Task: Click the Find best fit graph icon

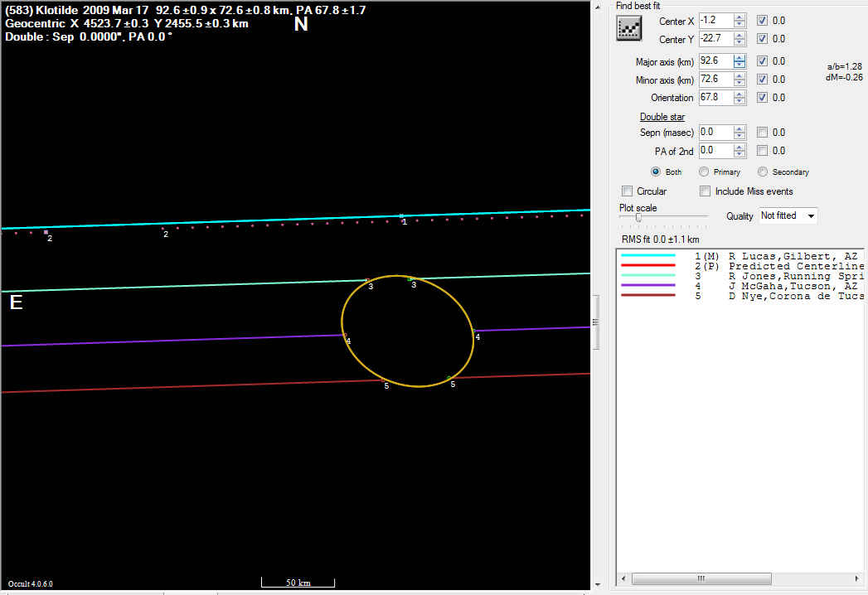Action: click(x=629, y=28)
